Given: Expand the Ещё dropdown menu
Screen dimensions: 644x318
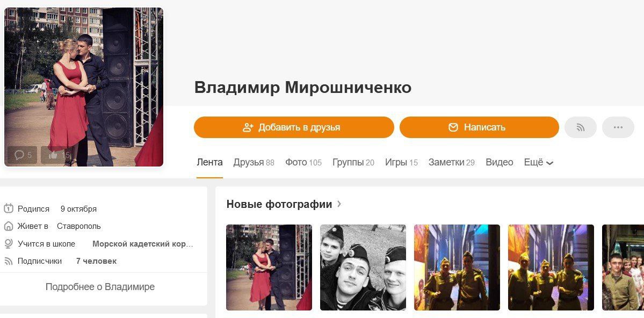Looking at the screenshot, I should click(x=538, y=162).
